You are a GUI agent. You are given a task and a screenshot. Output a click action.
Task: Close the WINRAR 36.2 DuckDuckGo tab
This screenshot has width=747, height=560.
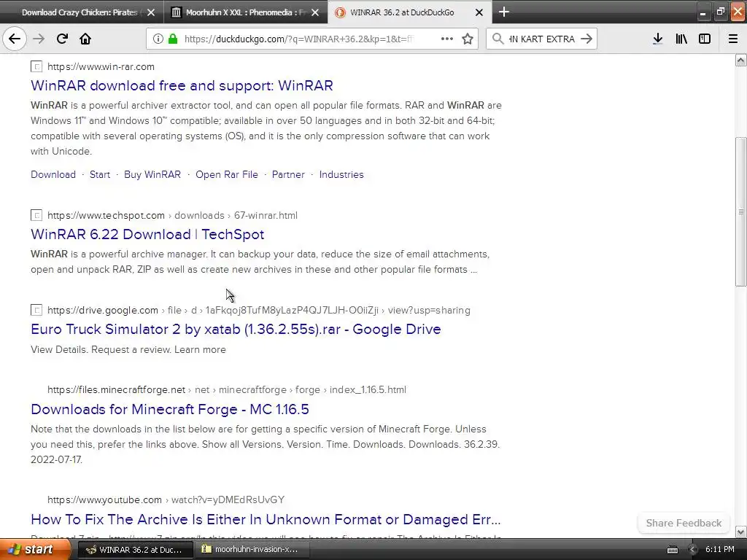479,12
